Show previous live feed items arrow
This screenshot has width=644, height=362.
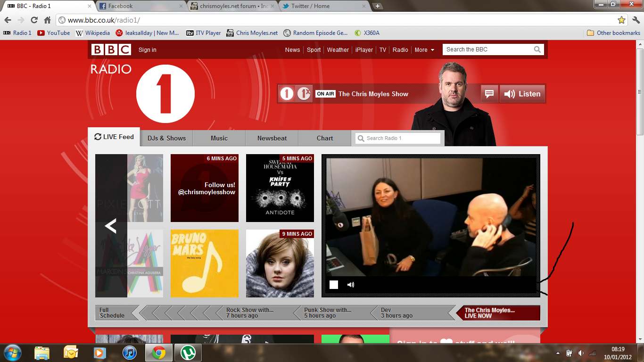pyautogui.click(x=111, y=226)
